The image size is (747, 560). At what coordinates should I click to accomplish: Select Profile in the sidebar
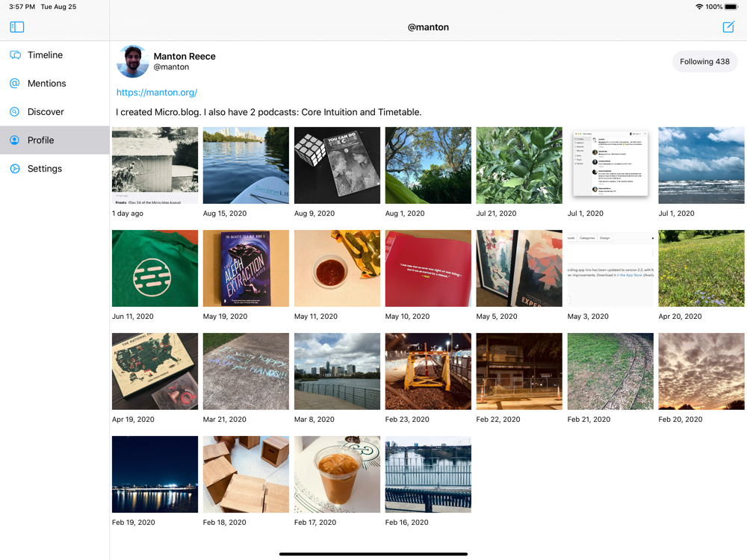point(55,140)
